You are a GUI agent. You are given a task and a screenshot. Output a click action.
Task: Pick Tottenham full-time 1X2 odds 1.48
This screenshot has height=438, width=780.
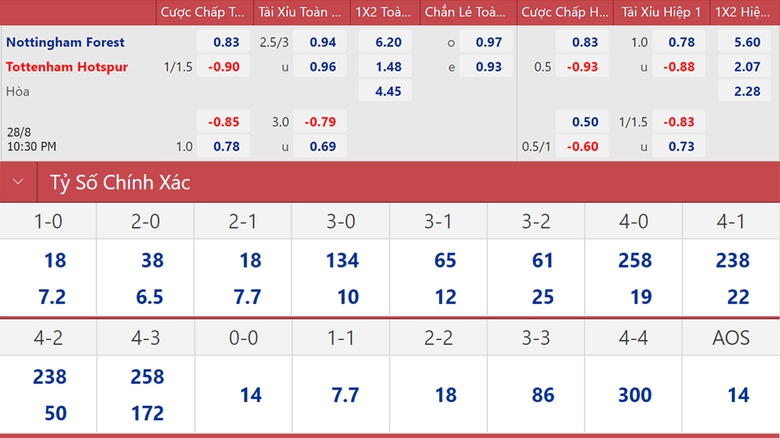[388, 67]
